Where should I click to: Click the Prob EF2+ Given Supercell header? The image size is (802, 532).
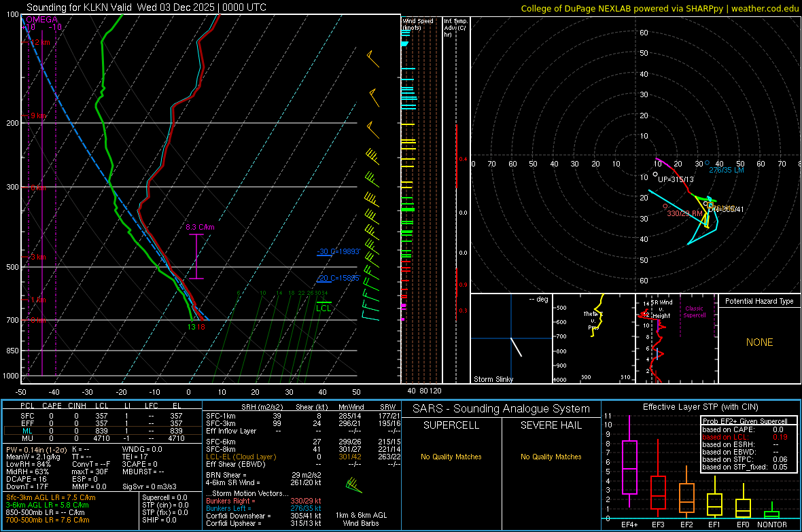745,421
